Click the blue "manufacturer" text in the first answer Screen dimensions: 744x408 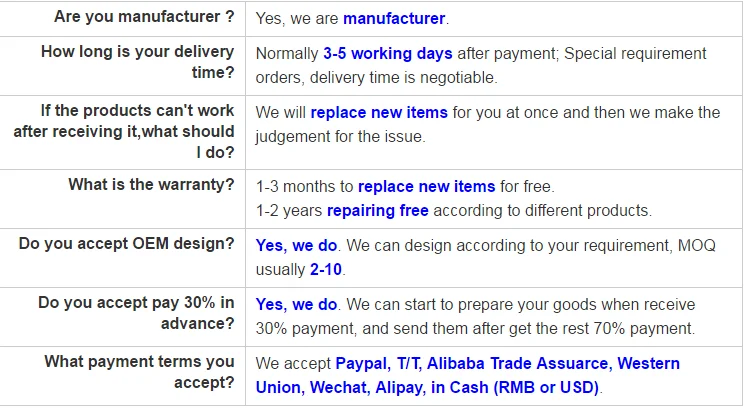coord(394,19)
